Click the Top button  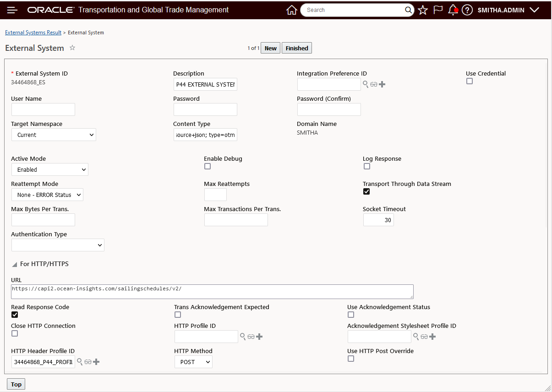(x=16, y=384)
